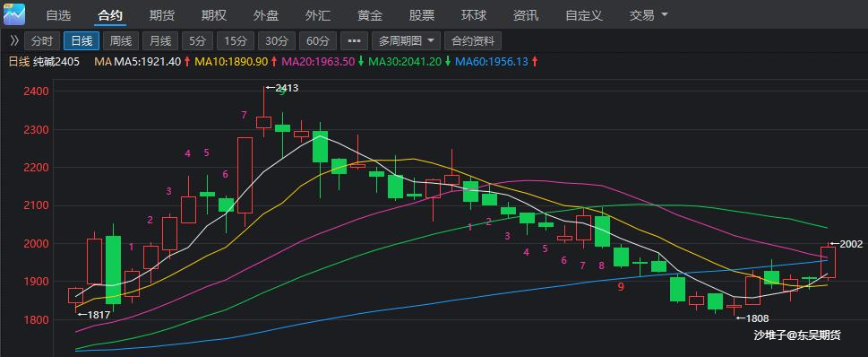
Task: Click the 2400 price axis label
Action: [x=35, y=91]
